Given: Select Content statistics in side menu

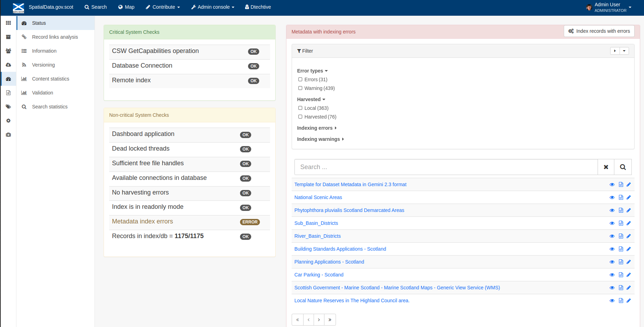Looking at the screenshot, I should coord(51,79).
